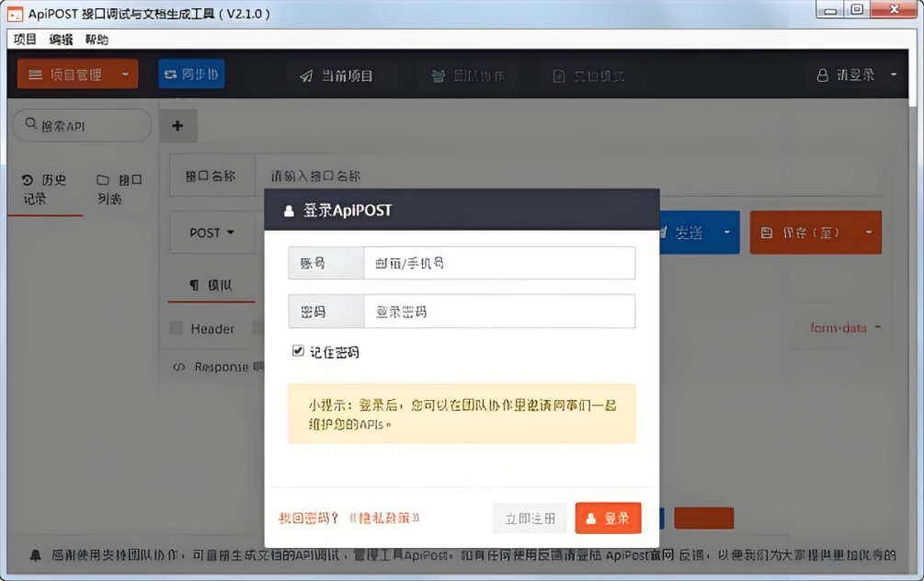Click the 立即注册 register button

530,518
